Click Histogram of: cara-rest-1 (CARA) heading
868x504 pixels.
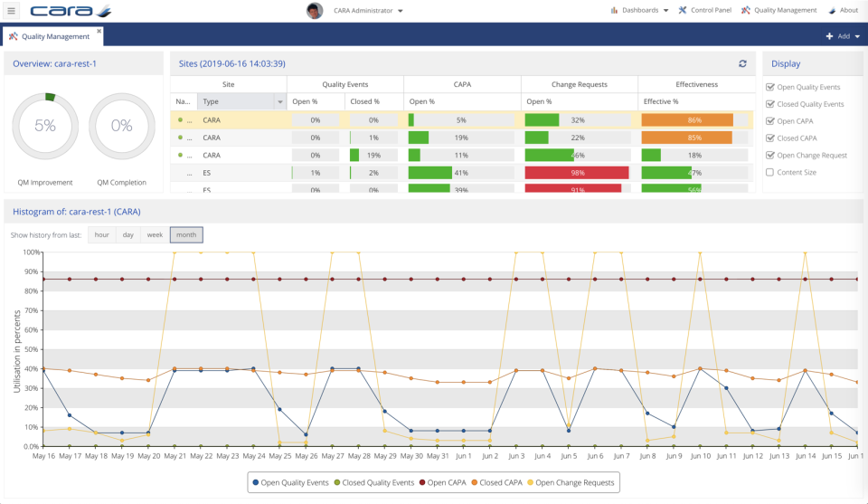pyautogui.click(x=77, y=212)
